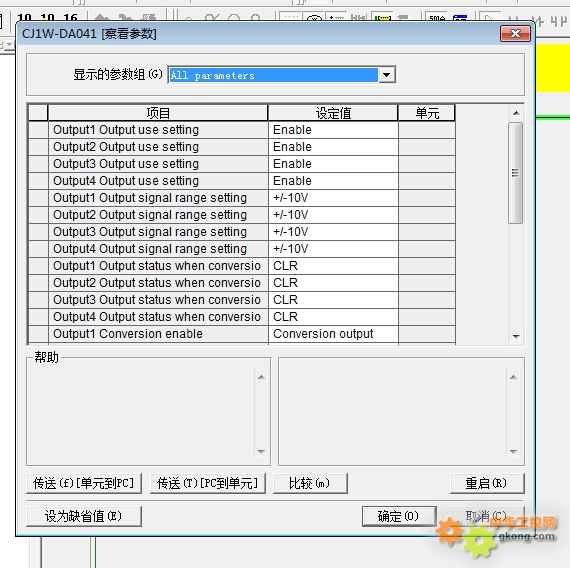Close the CJ1W-DA041 parameter dialog
This screenshot has width=570, height=568.
point(515,34)
